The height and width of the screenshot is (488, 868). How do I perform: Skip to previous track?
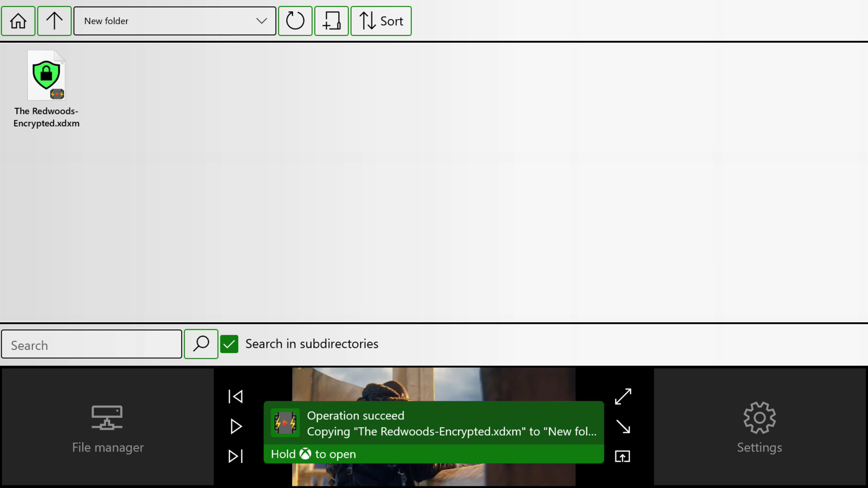(236, 397)
